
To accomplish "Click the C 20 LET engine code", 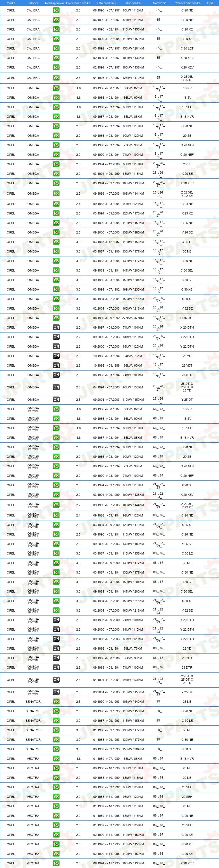I will pyautogui.click(x=187, y=48).
